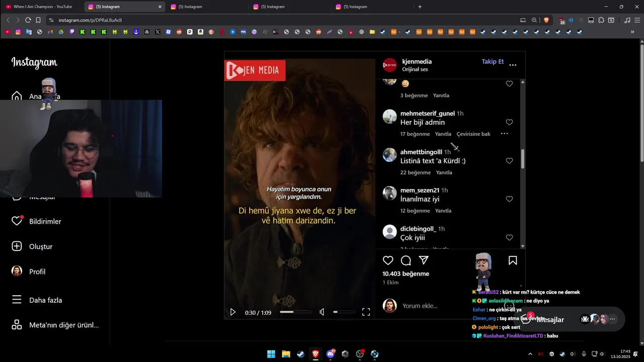Click the kjenmedia profile avatar
Screen dimensions: 644x362
coord(390,65)
